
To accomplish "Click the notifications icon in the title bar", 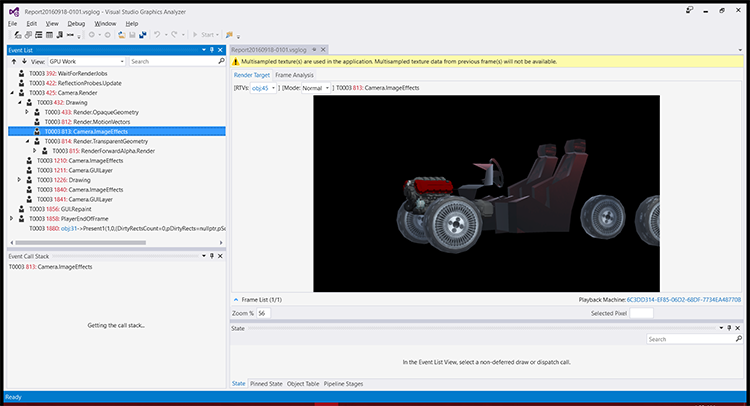I will (x=689, y=10).
